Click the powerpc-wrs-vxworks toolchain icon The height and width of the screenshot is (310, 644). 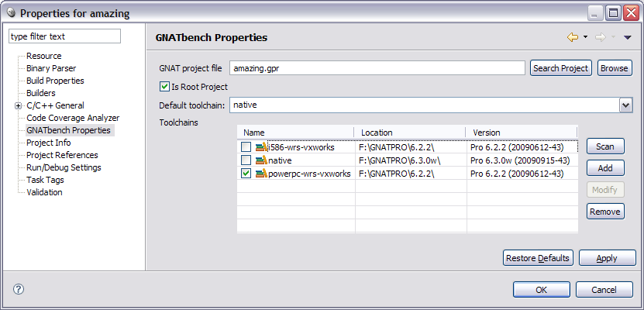261,174
